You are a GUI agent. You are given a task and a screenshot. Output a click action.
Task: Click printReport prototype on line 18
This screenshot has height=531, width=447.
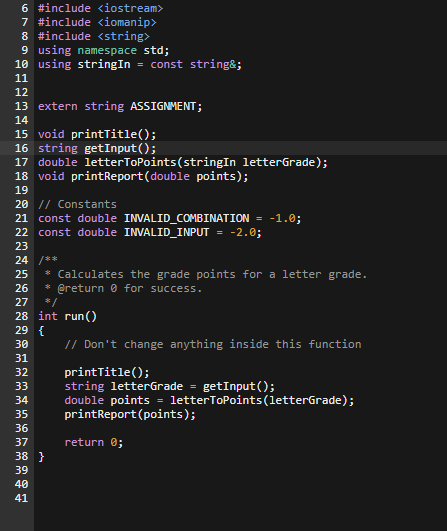[107, 176]
